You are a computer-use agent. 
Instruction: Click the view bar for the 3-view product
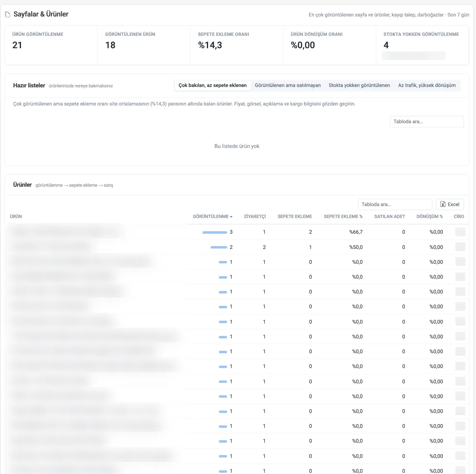point(215,232)
